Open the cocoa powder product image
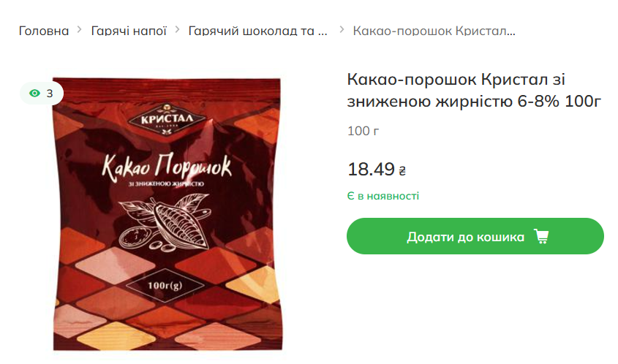618x364 pixels. click(167, 213)
